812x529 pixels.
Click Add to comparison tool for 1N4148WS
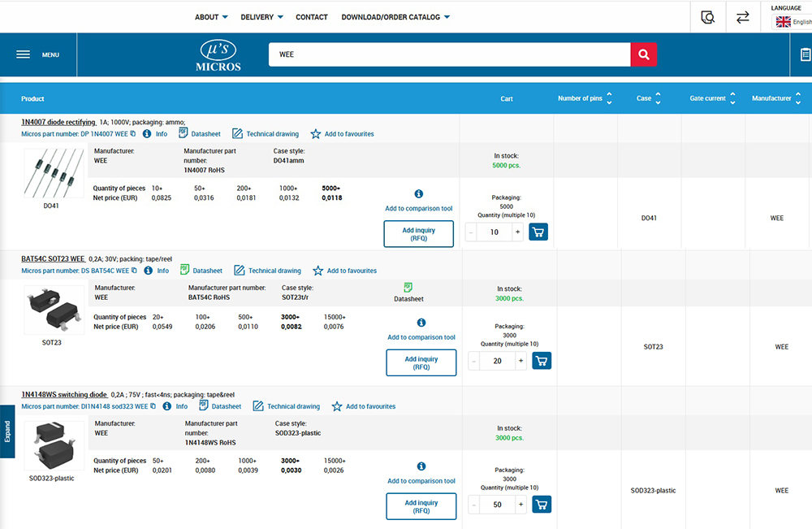[421, 481]
